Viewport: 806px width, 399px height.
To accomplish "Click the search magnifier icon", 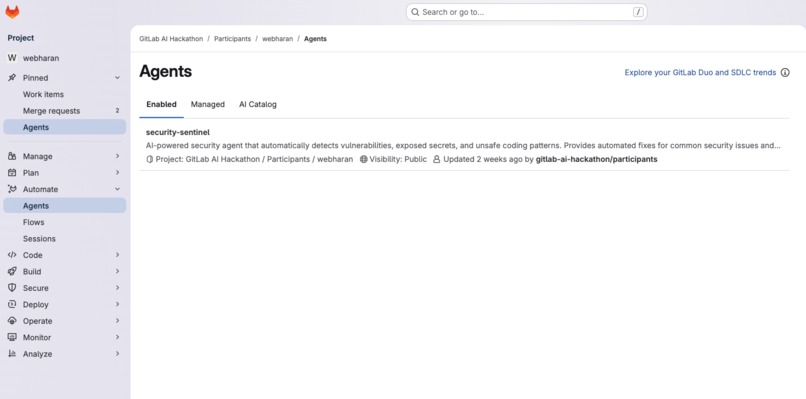I will pos(415,12).
